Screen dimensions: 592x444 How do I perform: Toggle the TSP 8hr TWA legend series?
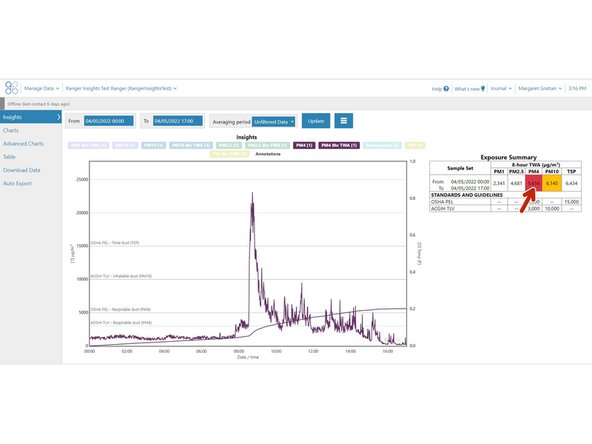pyautogui.click(x=229, y=154)
